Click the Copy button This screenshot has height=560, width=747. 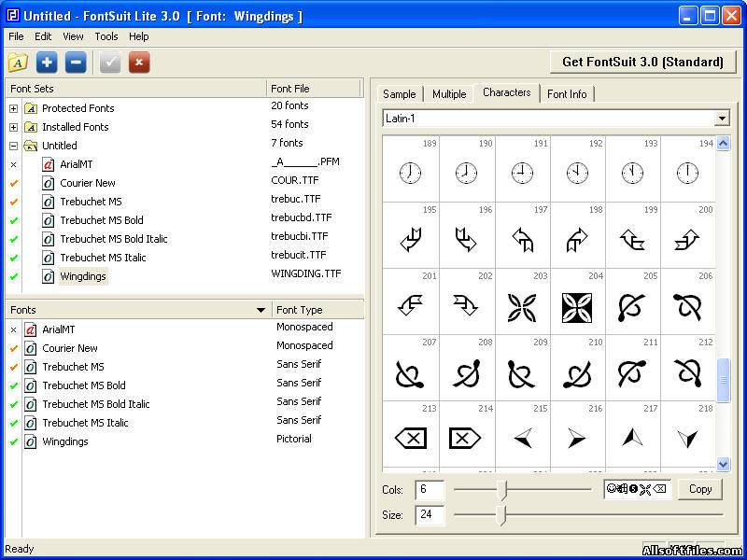699,489
